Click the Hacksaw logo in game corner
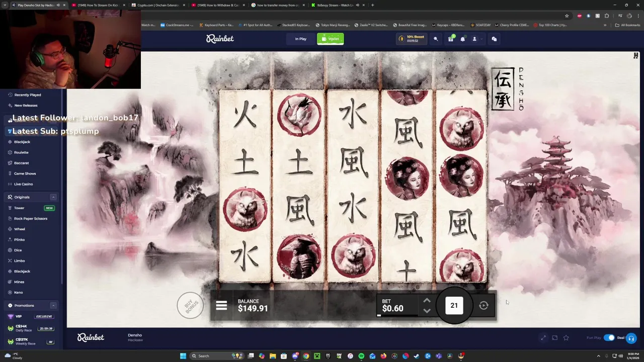The width and height of the screenshot is (644, 362). tap(636, 56)
